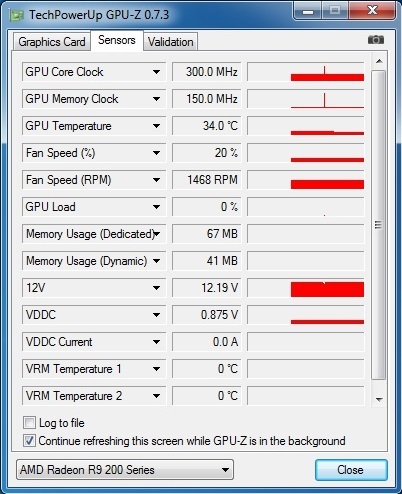Click the GPU Load value field showing 0 %
The height and width of the screenshot is (494, 402).
206,207
